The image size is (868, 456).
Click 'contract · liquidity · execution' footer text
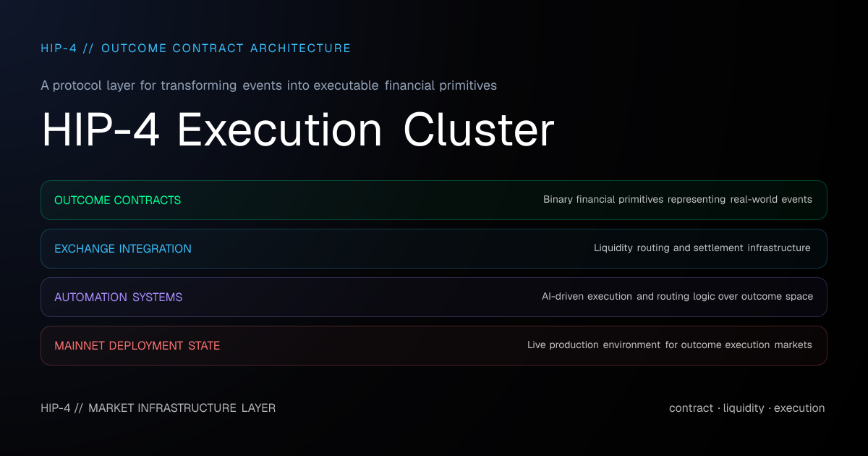747,408
